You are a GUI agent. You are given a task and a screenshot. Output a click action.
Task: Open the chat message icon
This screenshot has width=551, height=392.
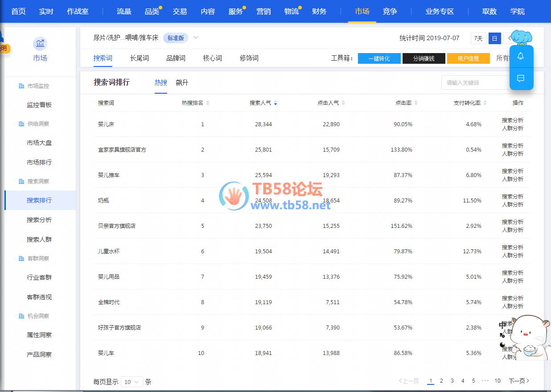521,78
